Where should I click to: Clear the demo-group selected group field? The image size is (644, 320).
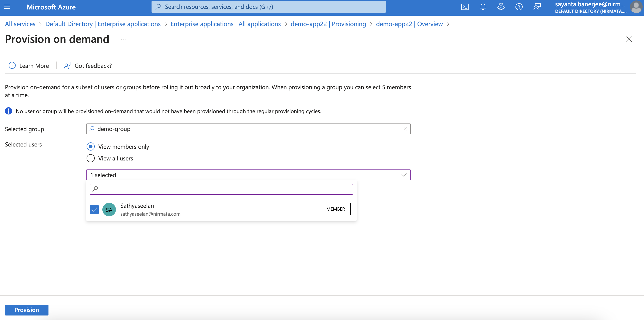pyautogui.click(x=405, y=129)
